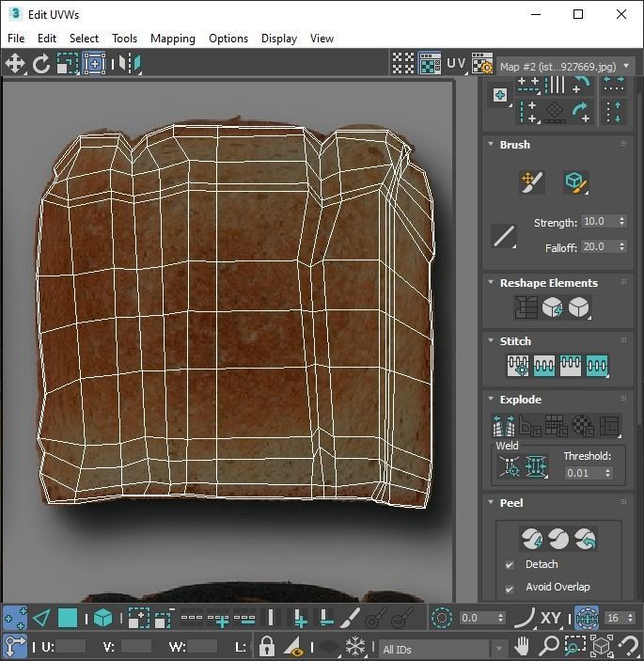Click the U coordinate field
This screenshot has width=644, height=661.
[71, 646]
